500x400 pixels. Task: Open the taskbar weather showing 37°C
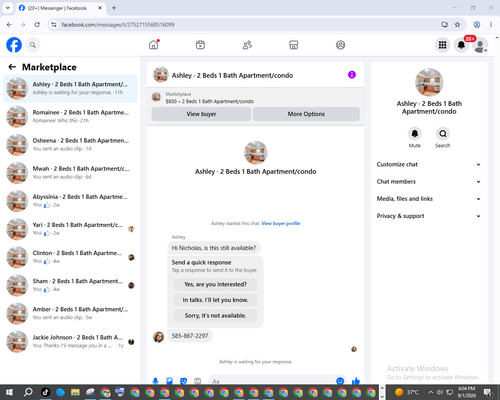407,392
